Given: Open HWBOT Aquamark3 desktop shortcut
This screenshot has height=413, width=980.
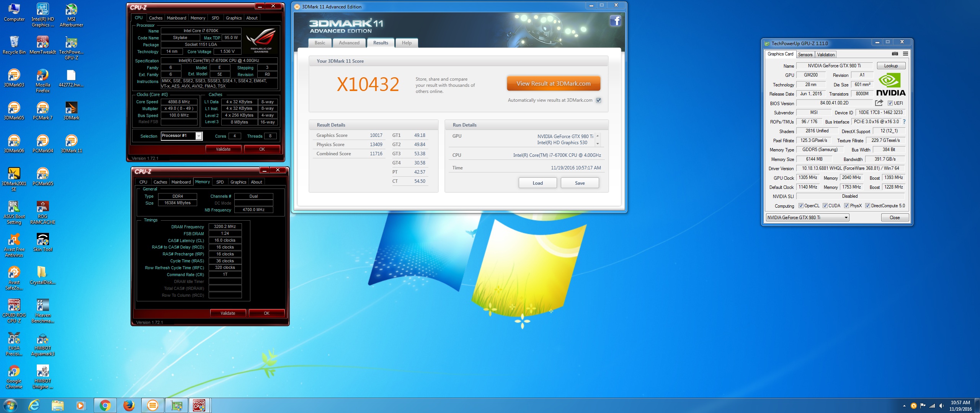Looking at the screenshot, I should click(x=42, y=344).
